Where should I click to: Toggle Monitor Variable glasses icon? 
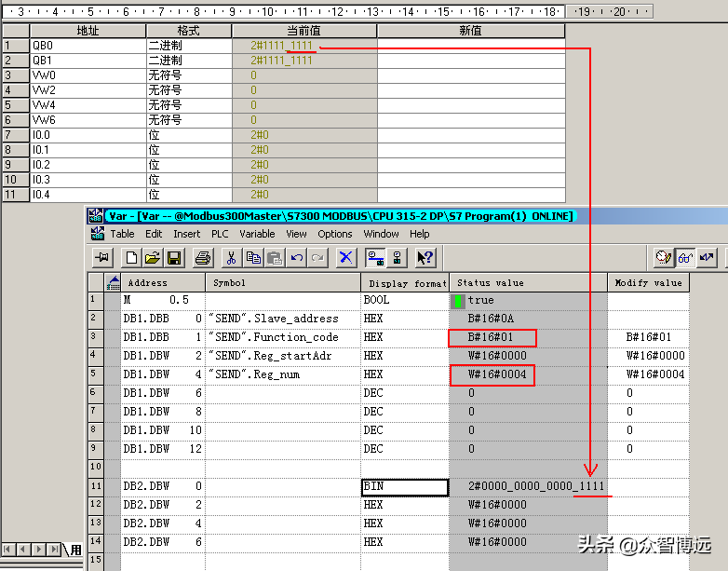pyautogui.click(x=685, y=258)
